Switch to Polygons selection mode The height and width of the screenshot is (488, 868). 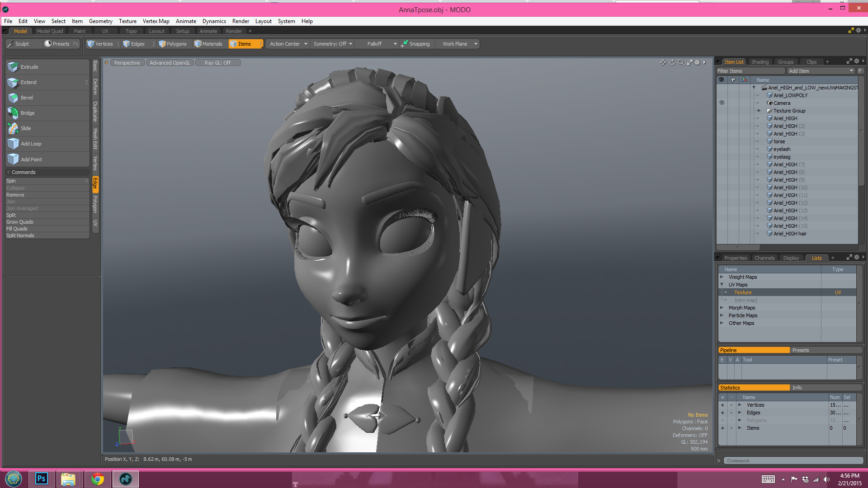(x=173, y=44)
